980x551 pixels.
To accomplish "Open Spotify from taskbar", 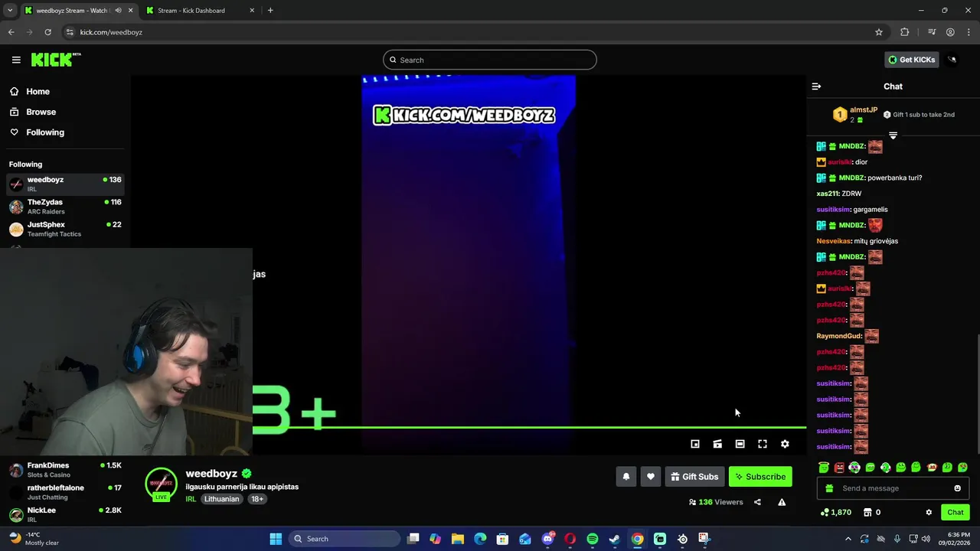I will tap(592, 539).
